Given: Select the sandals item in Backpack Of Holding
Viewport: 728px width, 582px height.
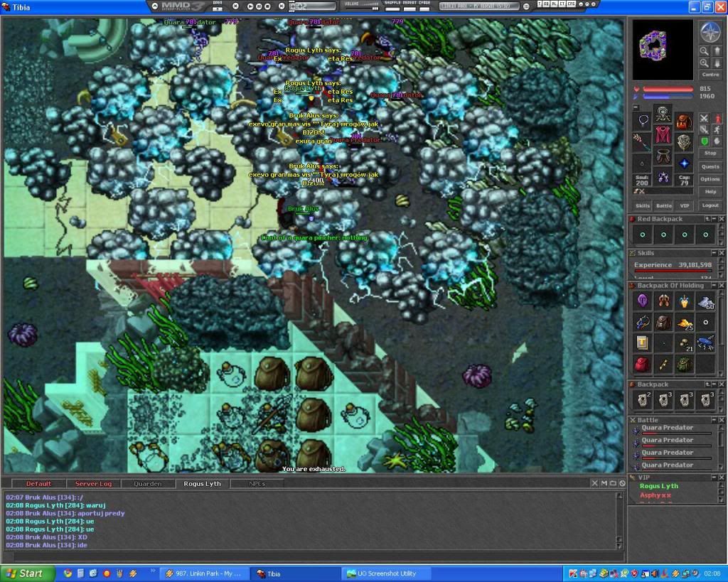Looking at the screenshot, I should pyautogui.click(x=663, y=301).
